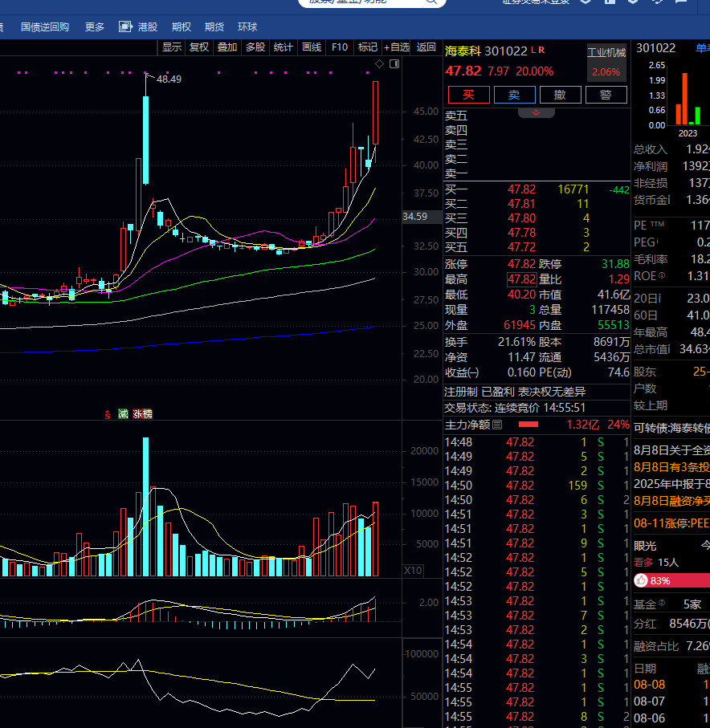This screenshot has height=728, width=710.
Task: Click the 多股 toolbar button
Action: pyautogui.click(x=255, y=47)
